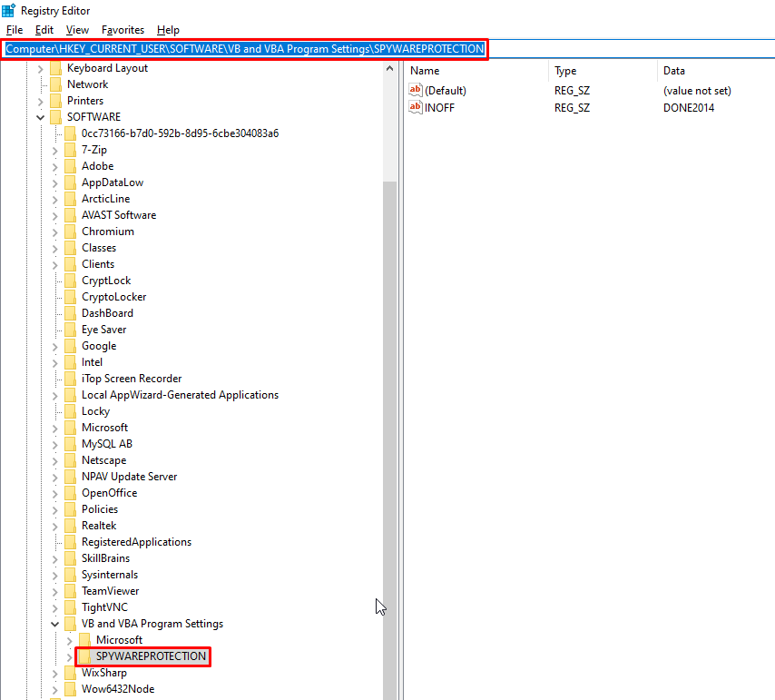Viewport: 775px width, 700px height.
Task: Expand the Microsoft key under SOFTWARE
Action: click(55, 428)
